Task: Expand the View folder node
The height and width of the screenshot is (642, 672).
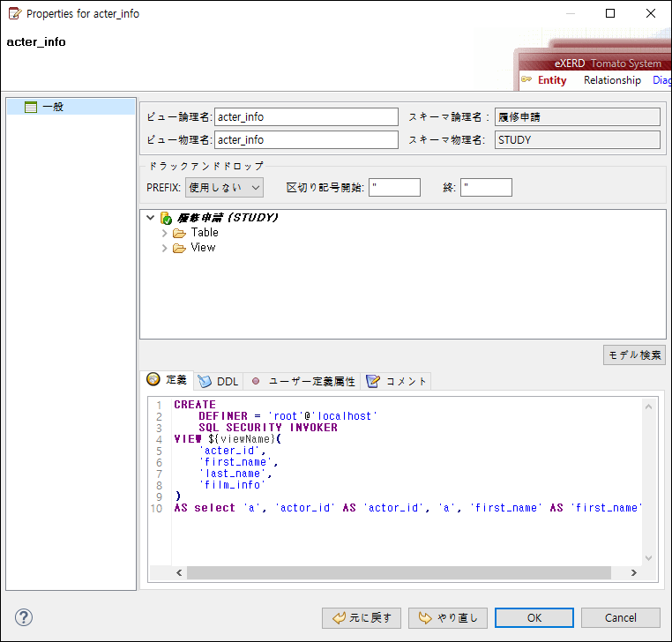Action: point(165,248)
